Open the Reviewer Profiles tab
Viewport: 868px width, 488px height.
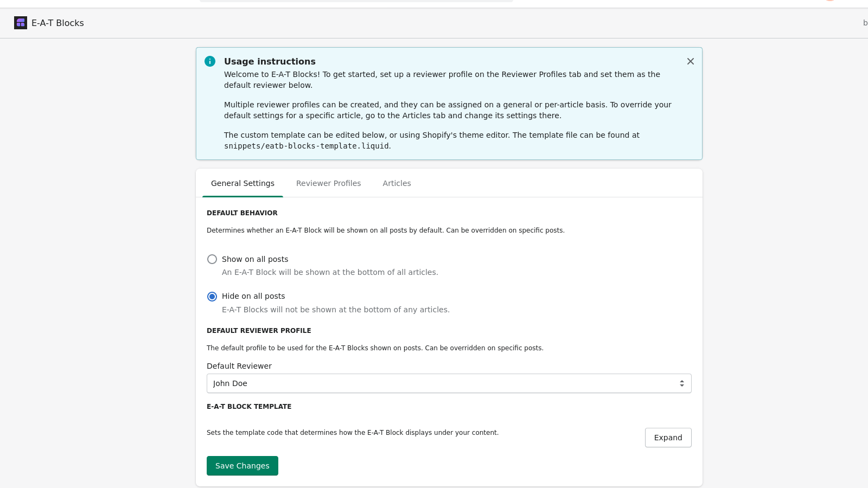tap(328, 183)
